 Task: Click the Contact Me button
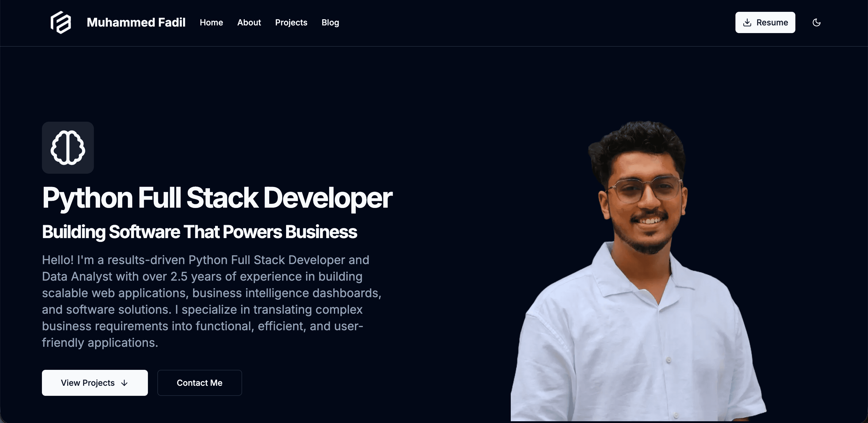[200, 383]
